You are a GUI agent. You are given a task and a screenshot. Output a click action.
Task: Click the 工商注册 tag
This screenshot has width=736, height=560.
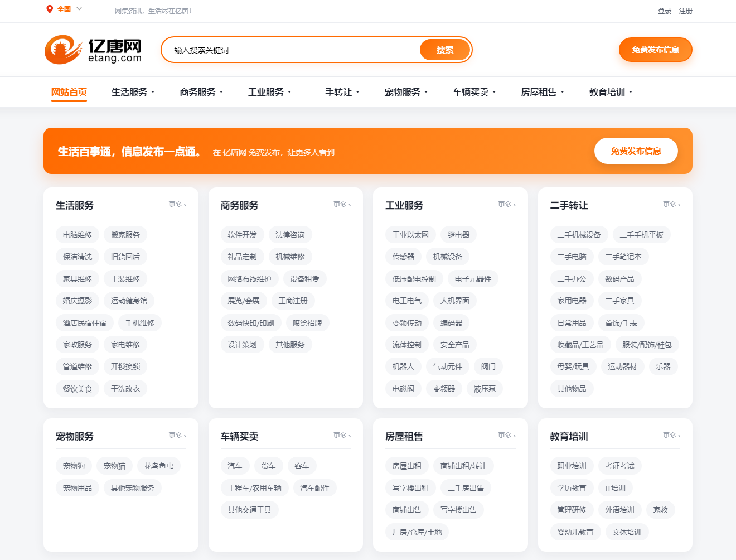tap(293, 301)
